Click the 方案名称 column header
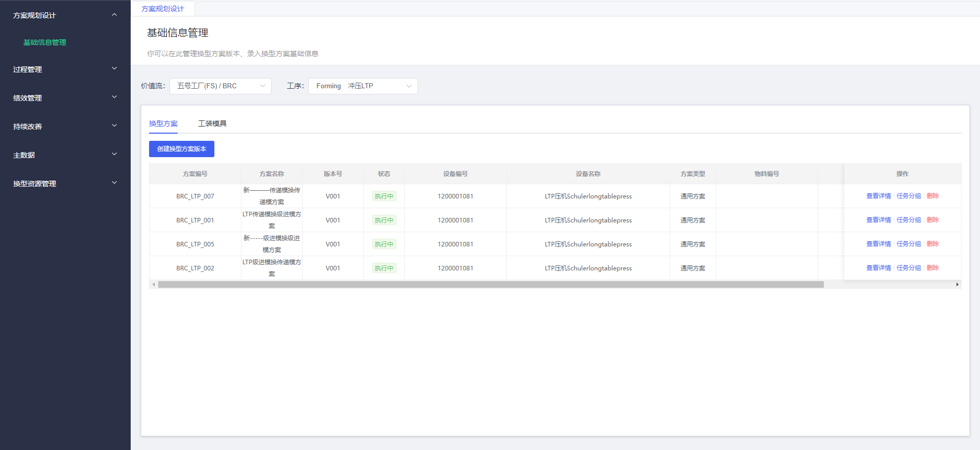This screenshot has width=980, height=450. 272,174
